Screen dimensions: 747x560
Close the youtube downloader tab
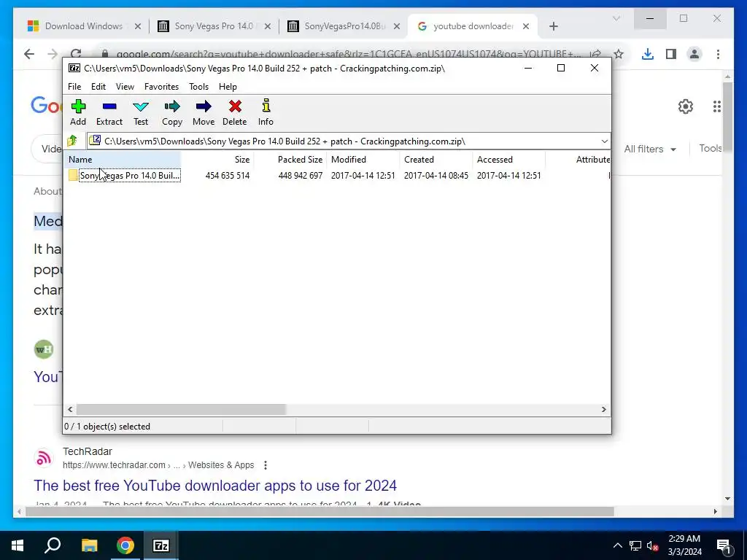pyautogui.click(x=526, y=26)
